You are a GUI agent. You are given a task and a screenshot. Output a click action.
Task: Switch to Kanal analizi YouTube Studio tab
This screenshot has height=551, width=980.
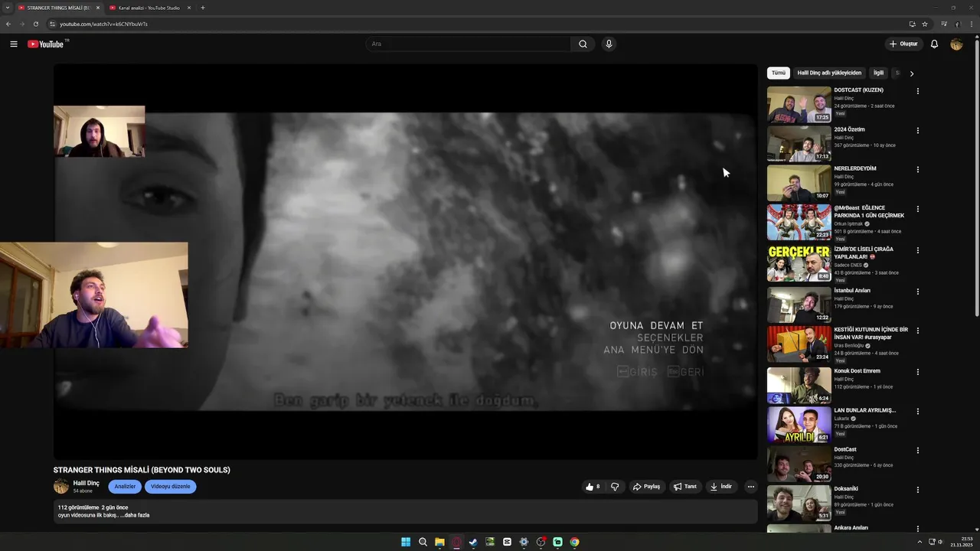pyautogui.click(x=149, y=8)
